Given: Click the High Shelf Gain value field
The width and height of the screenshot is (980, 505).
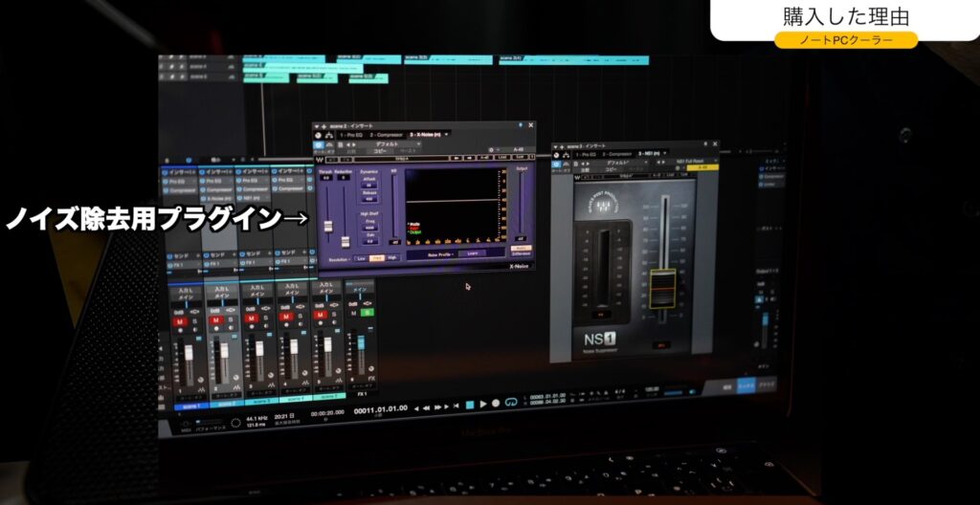Looking at the screenshot, I should click(370, 241).
